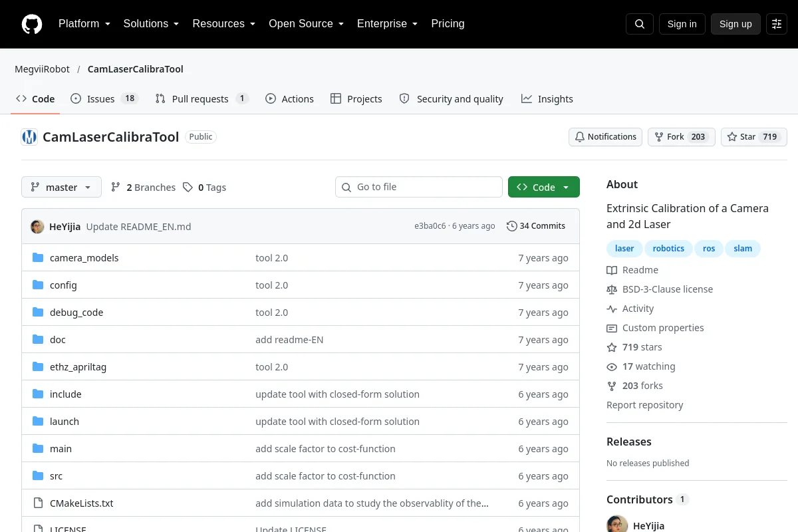
Task: Click folder icon for camera_models
Action: pos(38,258)
